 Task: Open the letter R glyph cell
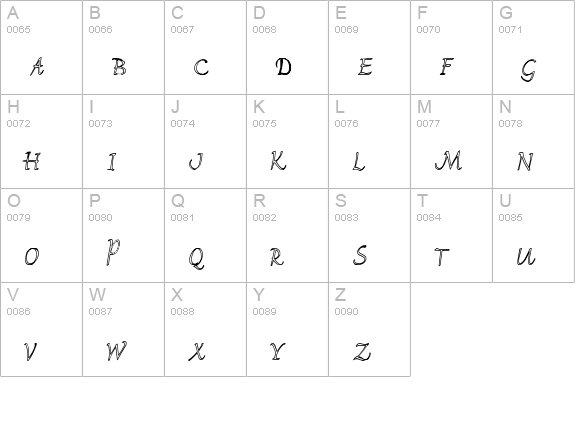pos(288,235)
